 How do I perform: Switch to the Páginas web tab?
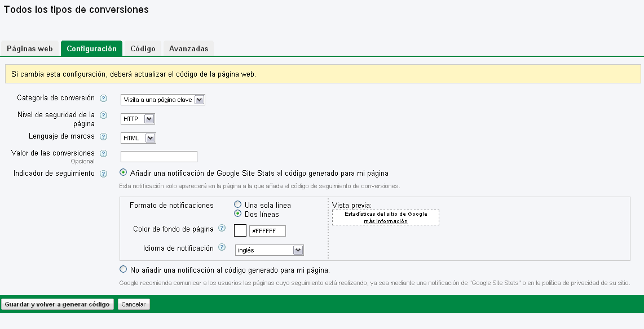coord(30,48)
